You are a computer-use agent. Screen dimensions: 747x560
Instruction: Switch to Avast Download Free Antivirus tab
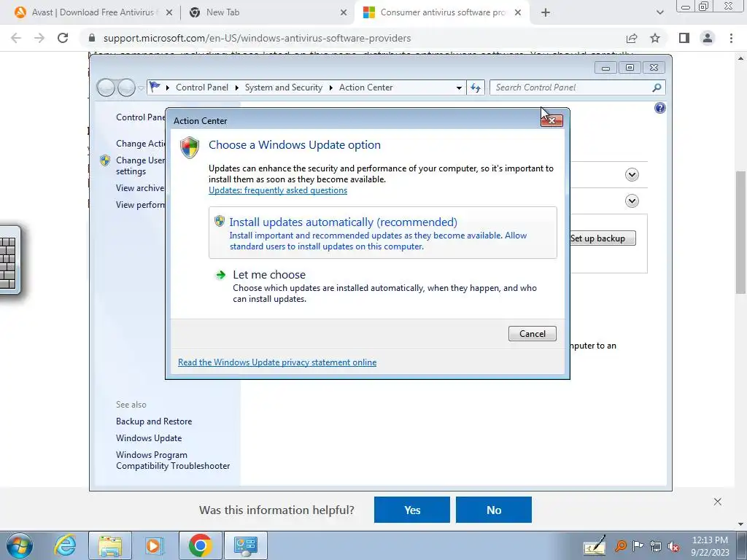coord(93,13)
